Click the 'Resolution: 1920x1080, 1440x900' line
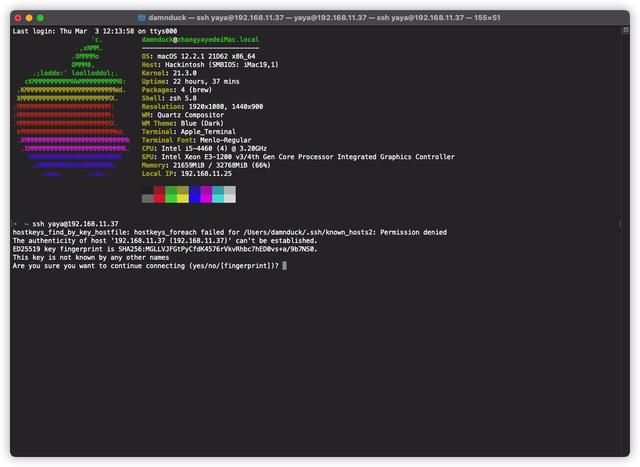This screenshot has height=467, width=640. [x=202, y=107]
